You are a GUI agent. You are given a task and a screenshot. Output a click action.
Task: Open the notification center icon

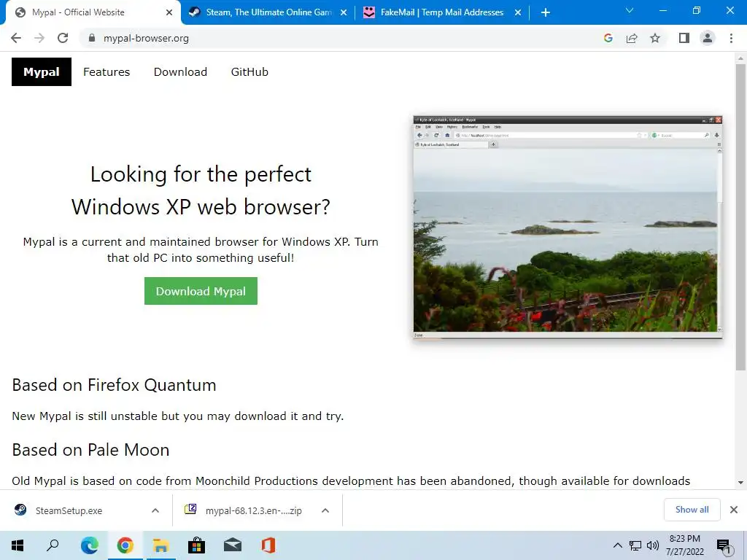724,545
